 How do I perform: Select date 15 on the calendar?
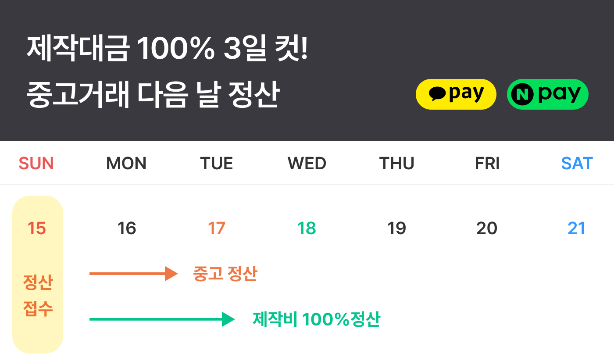tap(36, 228)
